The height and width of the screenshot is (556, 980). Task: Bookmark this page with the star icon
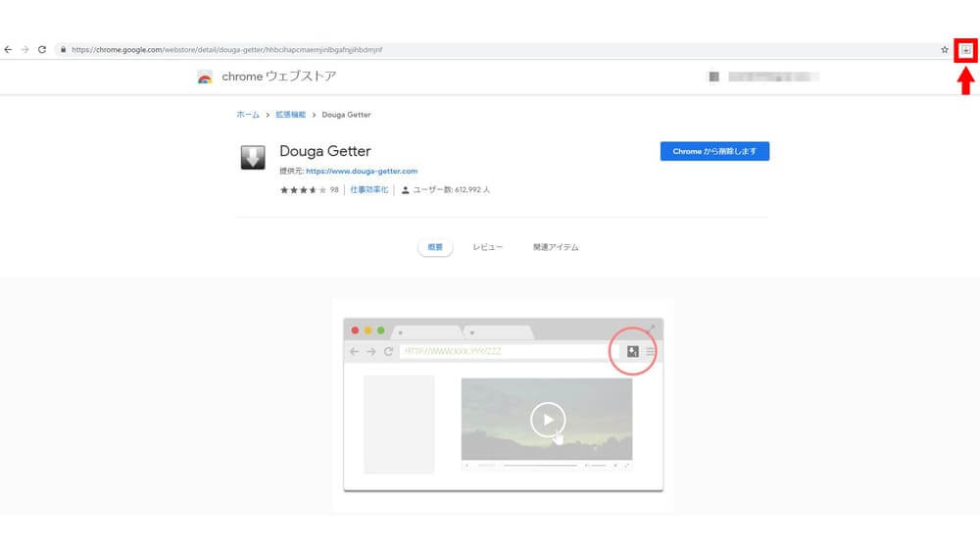click(x=945, y=49)
